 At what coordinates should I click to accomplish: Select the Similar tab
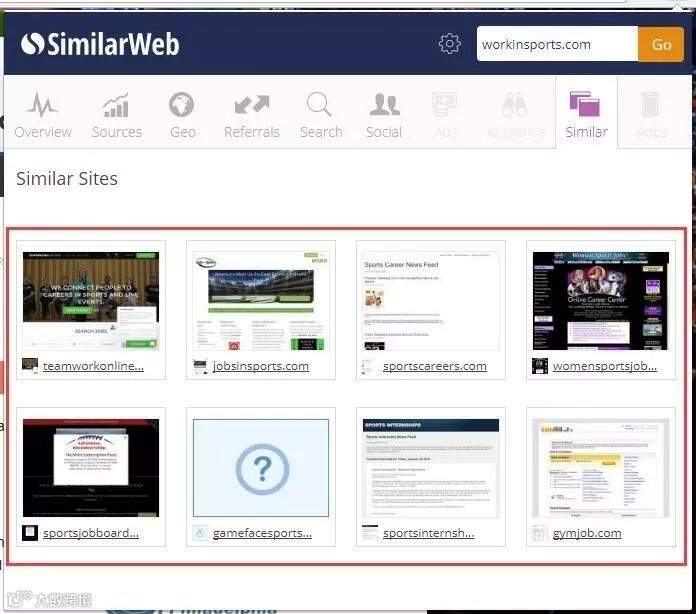click(x=586, y=115)
